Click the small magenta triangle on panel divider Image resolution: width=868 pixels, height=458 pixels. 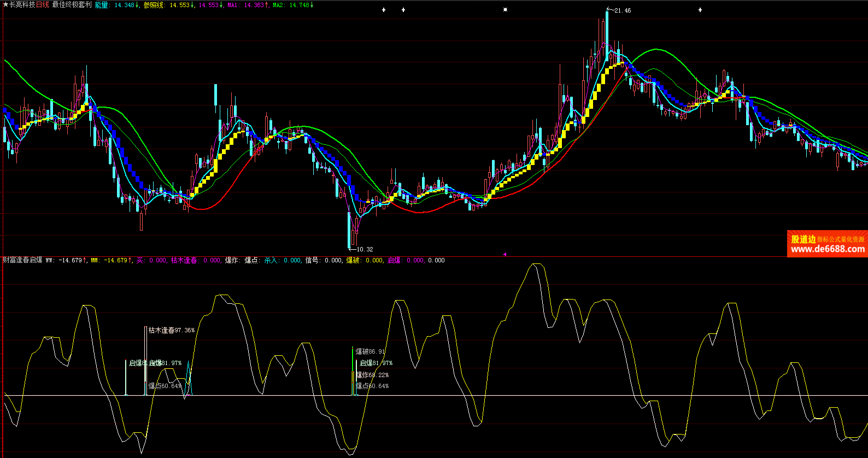tap(505, 254)
